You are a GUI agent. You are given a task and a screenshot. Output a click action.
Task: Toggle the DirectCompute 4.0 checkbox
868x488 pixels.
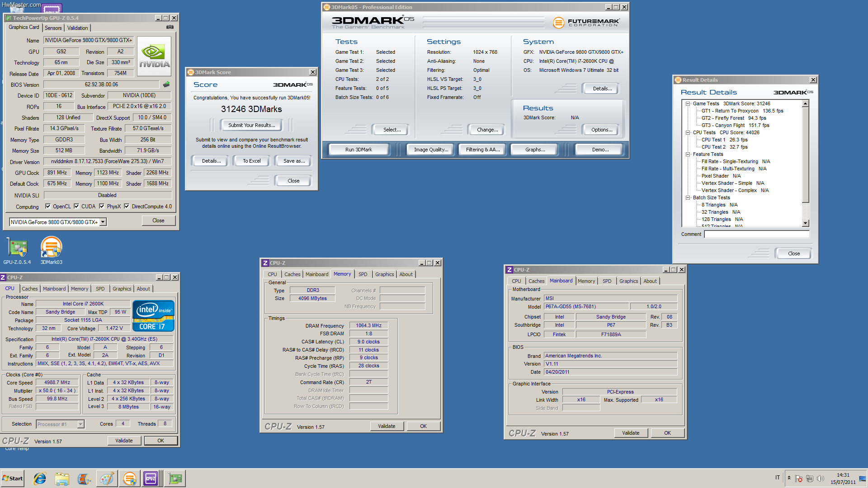(x=127, y=206)
